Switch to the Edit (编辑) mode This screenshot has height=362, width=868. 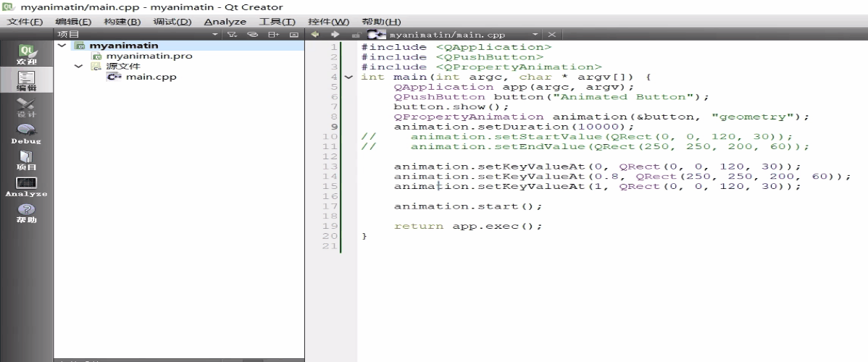pos(27,80)
